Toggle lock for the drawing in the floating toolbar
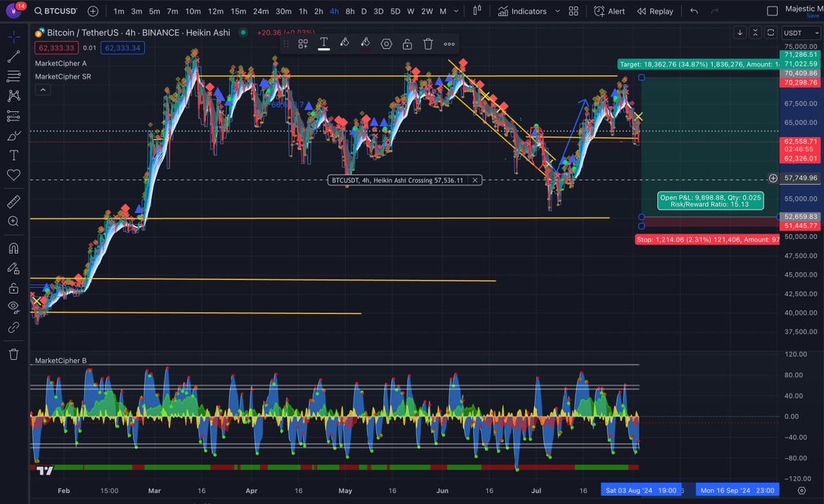 [x=407, y=43]
